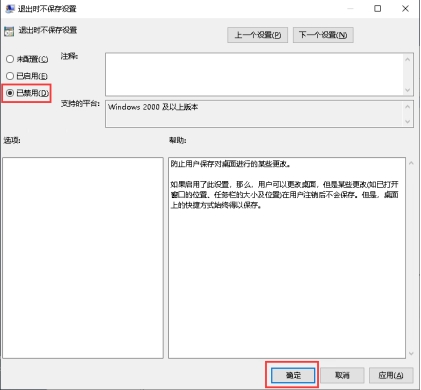Click the help pane scroll down arrow
This screenshot has height=390, width=421.
tap(411, 353)
